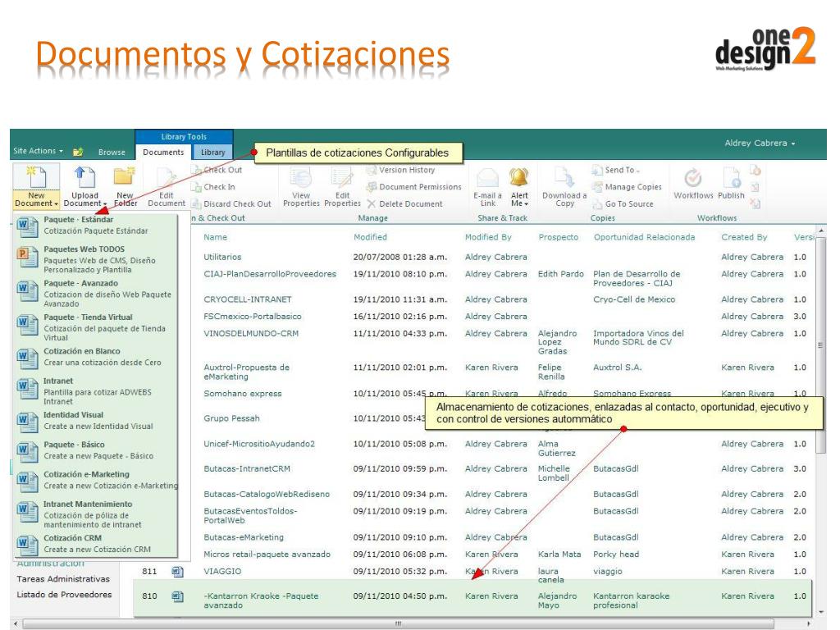Viewport: 840px width, 630px height.
Task: Click the E-mail a Link icon
Action: click(x=487, y=178)
